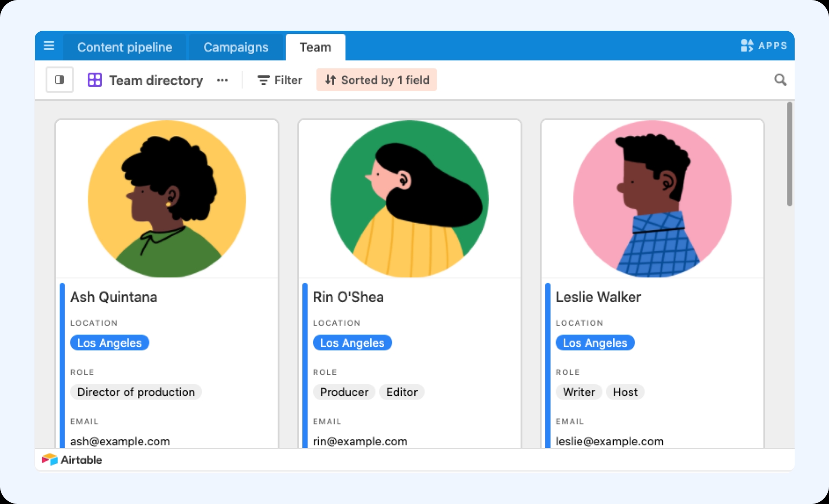Image resolution: width=829 pixels, height=504 pixels.
Task: Click the Apps shapes icon
Action: point(747,46)
